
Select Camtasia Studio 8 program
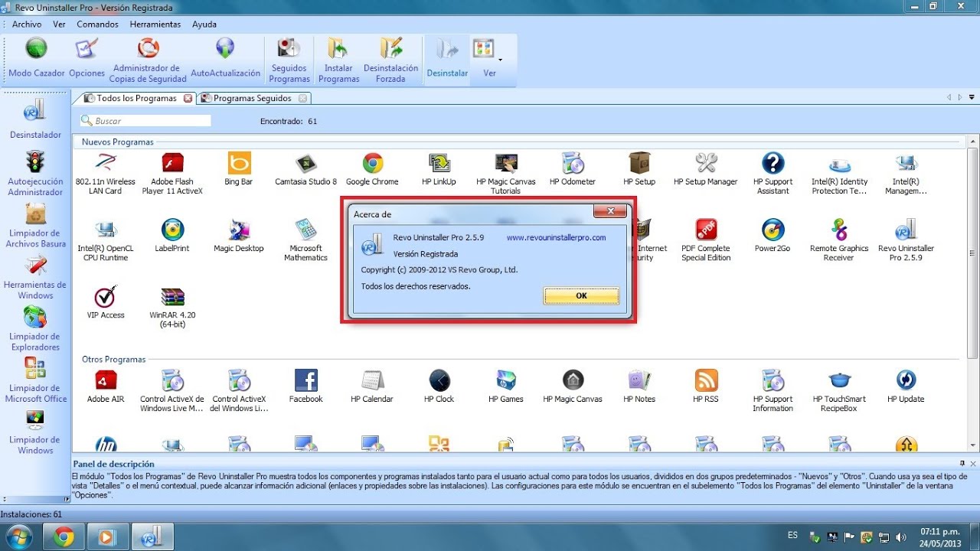point(306,168)
